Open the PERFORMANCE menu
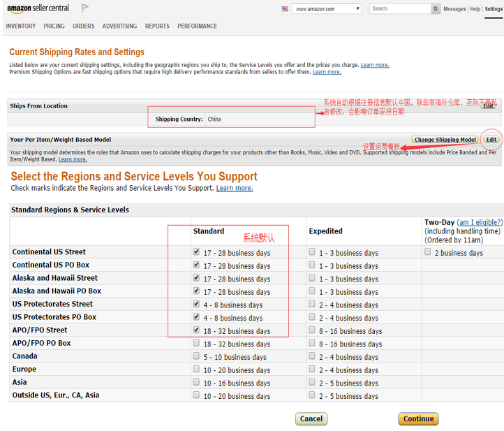 tap(198, 26)
